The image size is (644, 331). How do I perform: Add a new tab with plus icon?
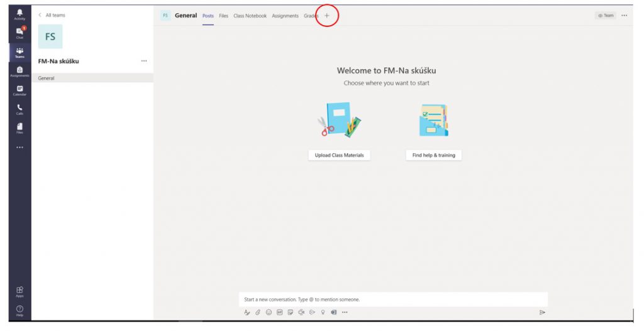coord(326,16)
